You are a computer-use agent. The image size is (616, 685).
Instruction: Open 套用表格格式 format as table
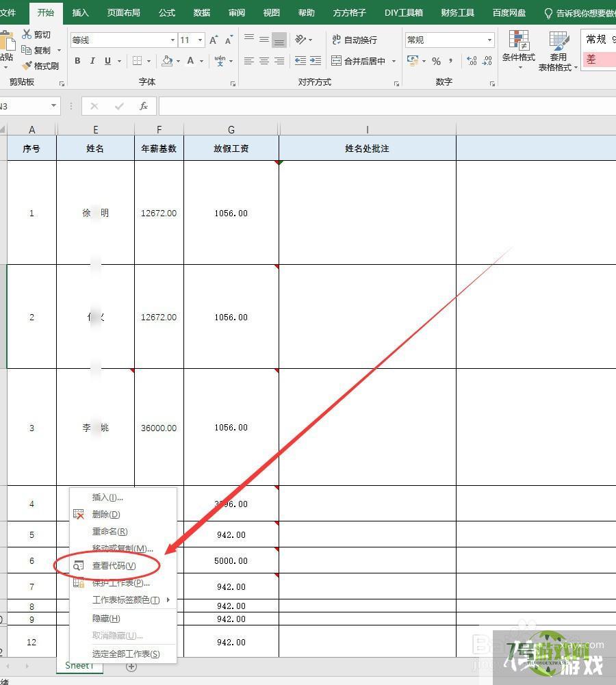(558, 51)
